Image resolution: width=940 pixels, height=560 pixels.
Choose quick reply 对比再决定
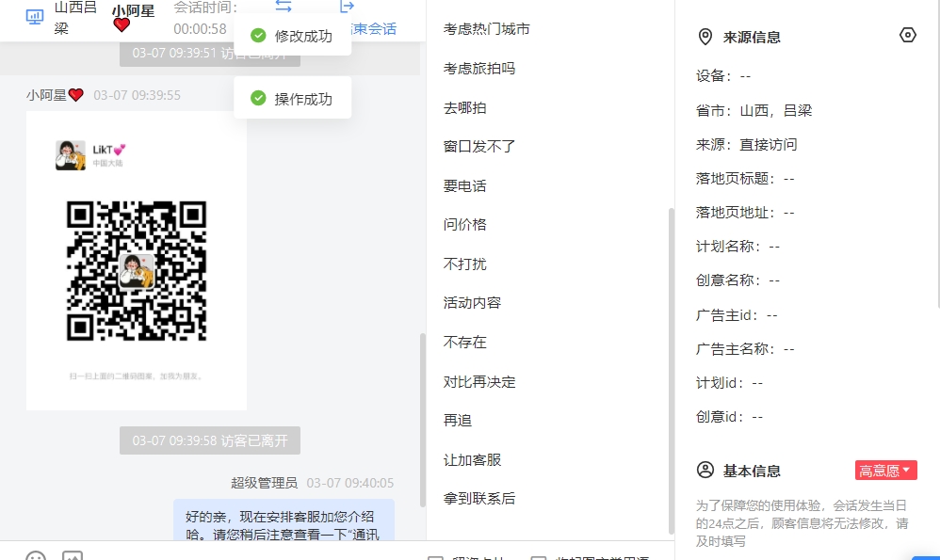pos(479,382)
